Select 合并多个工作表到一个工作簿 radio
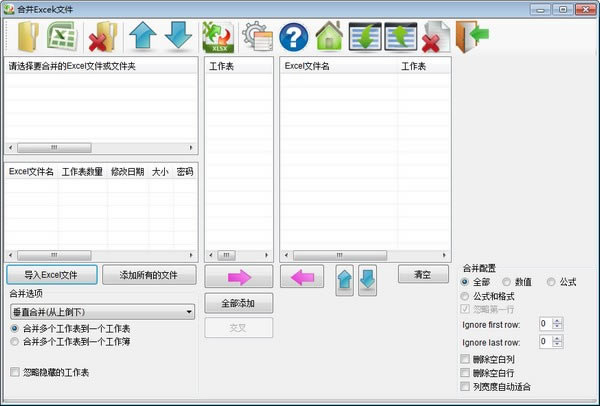 click(x=15, y=341)
